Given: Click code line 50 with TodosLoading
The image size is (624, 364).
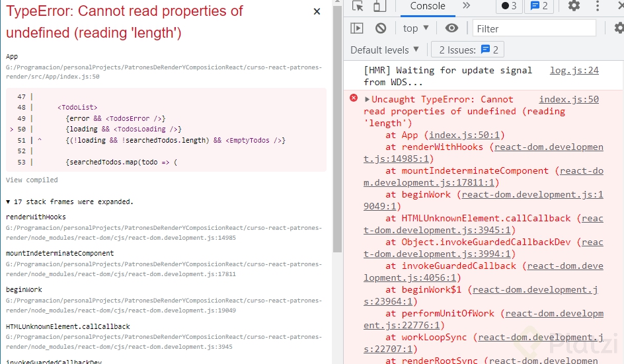Looking at the screenshot, I should [124, 129].
